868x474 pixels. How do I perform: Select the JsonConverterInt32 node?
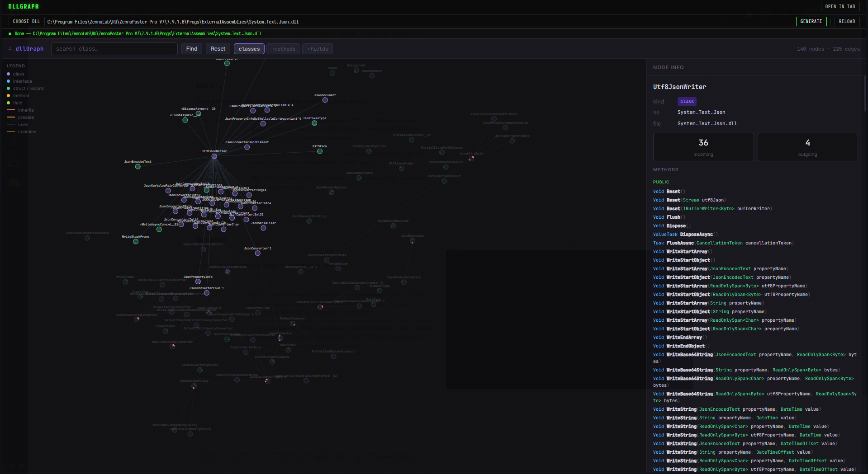point(184,200)
